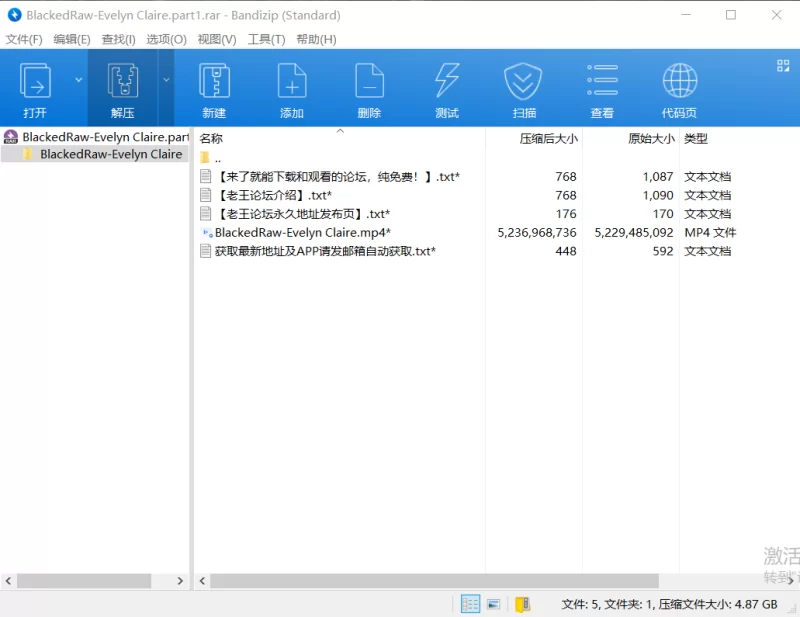The image size is (800, 617).
Task: Click file list scroll-left arrow
Action: click(203, 581)
